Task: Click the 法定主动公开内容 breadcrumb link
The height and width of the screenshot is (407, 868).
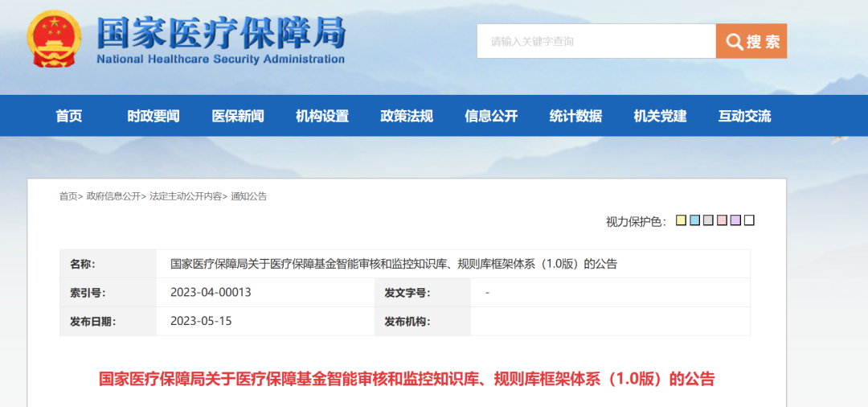Action: coord(186,196)
